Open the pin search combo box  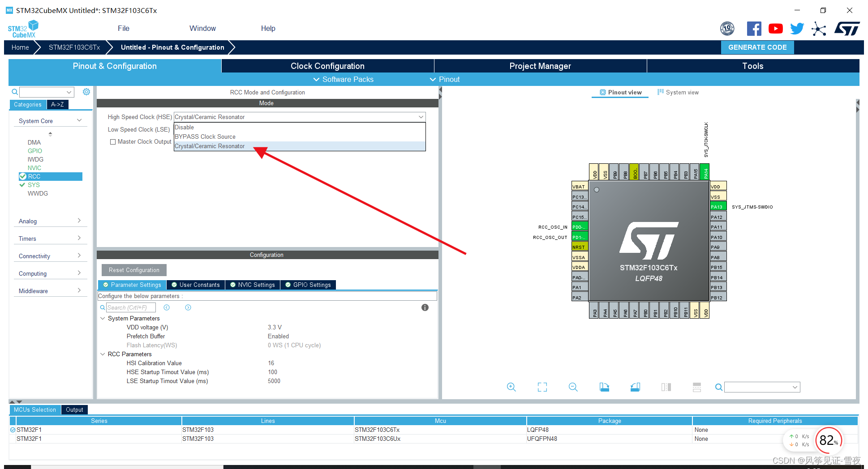762,387
